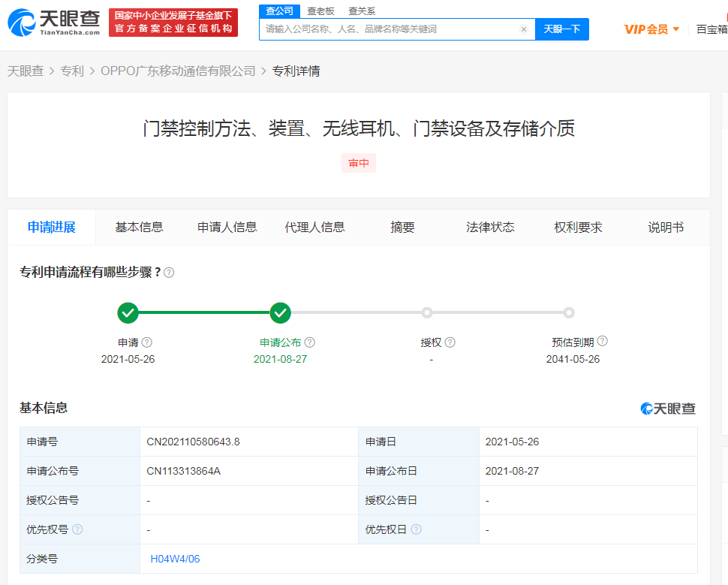
Task: Click the patent title 门禁控制方法 heading
Action: point(359,128)
